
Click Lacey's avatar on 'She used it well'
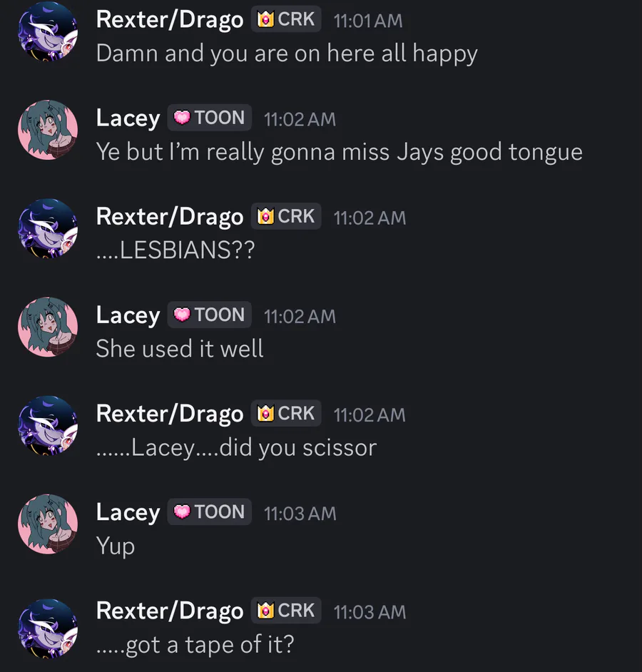coord(48,327)
